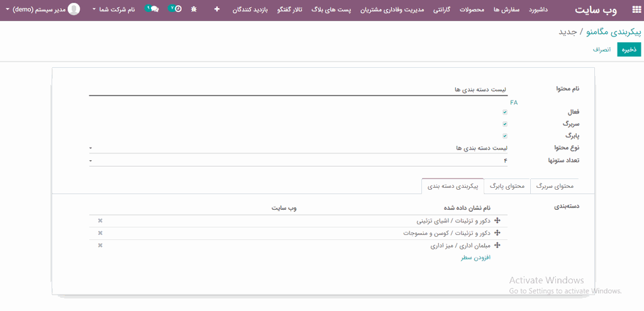This screenshot has height=311, width=644.
Task: Open the apps grid menu icon
Action: (x=635, y=10)
